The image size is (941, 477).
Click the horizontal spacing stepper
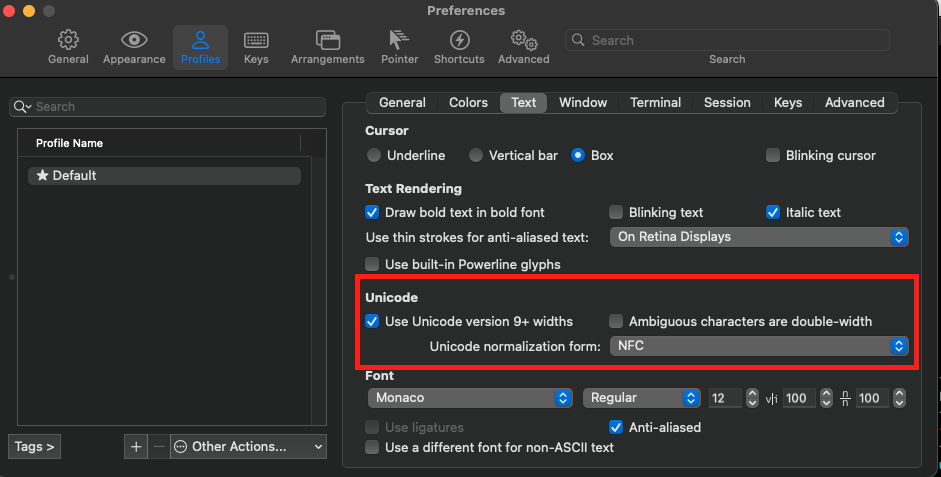826,398
